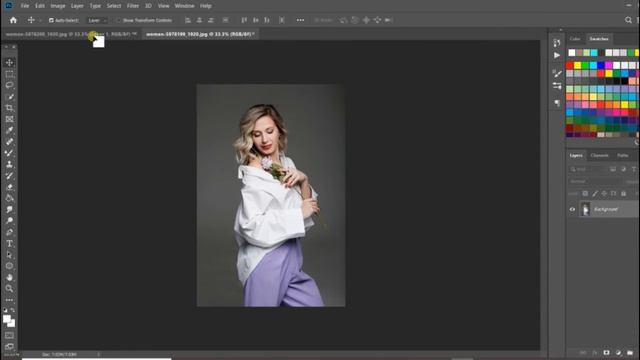Collapse right panels double-arrow
Viewport: 640px width, 360px height.
pyautogui.click(x=561, y=30)
